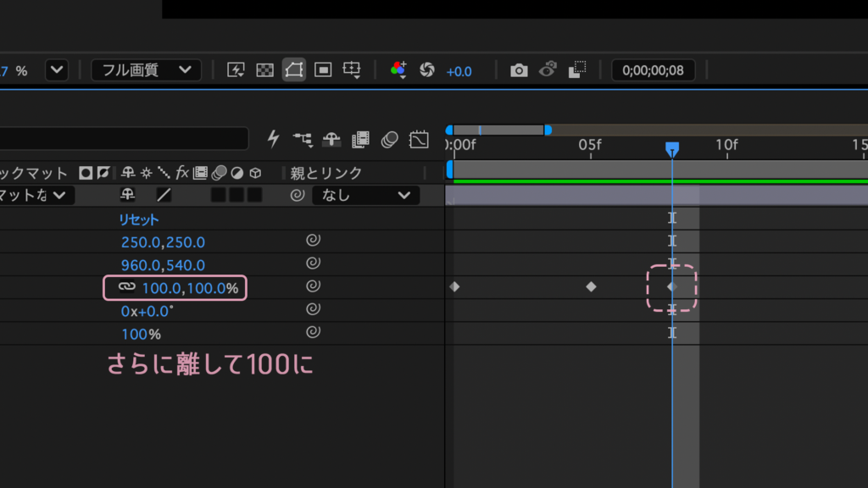Click pick whip beside rotation 0x+0.0°
The width and height of the screenshot is (868, 488).
[x=314, y=309]
